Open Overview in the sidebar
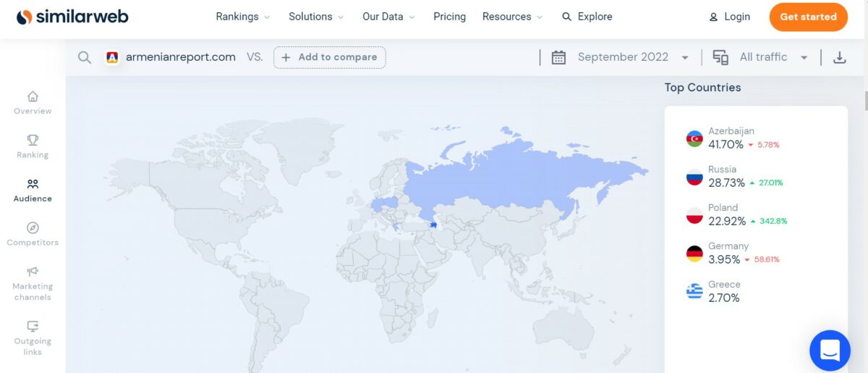Image resolution: width=868 pixels, height=373 pixels. [x=33, y=102]
